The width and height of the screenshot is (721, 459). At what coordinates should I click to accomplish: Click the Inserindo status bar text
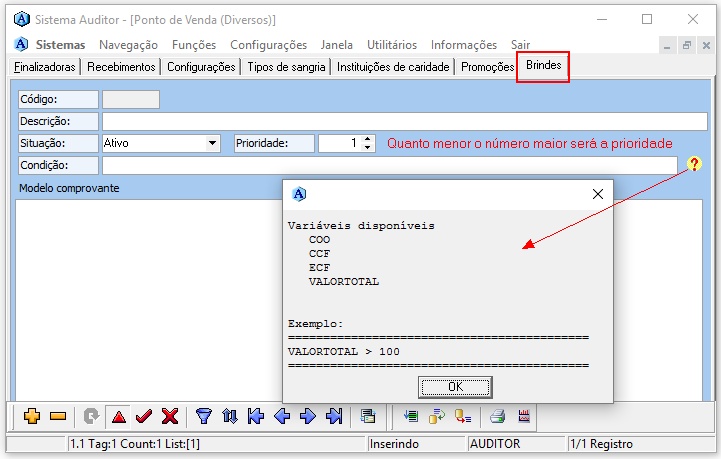pyautogui.click(x=394, y=444)
